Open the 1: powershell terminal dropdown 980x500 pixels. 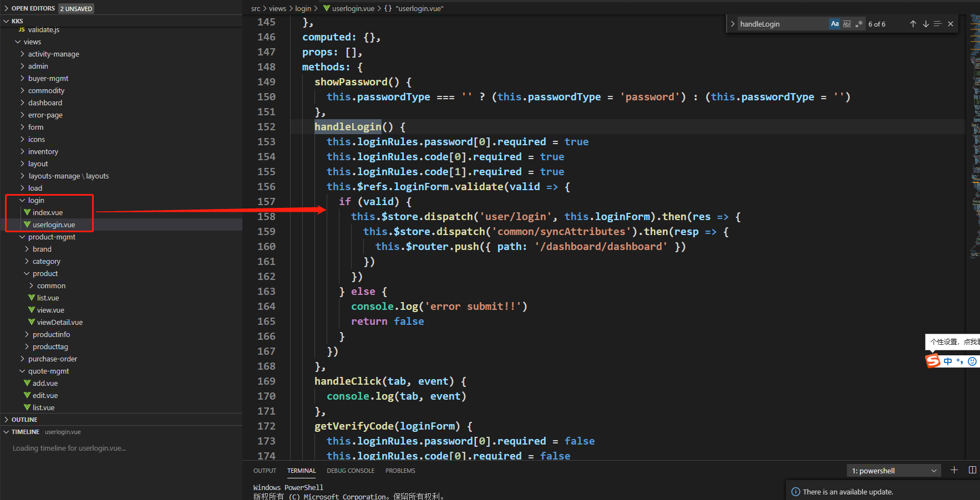coord(895,471)
